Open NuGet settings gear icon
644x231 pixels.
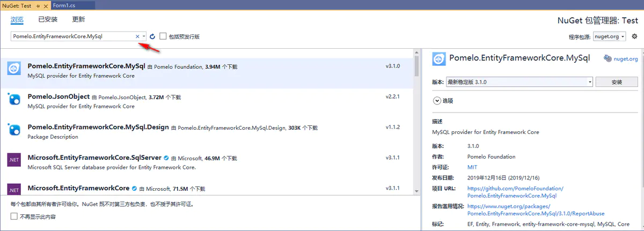(634, 36)
